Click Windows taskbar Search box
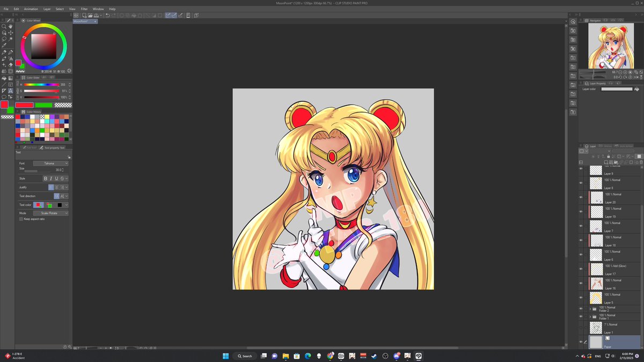 tap(245, 356)
